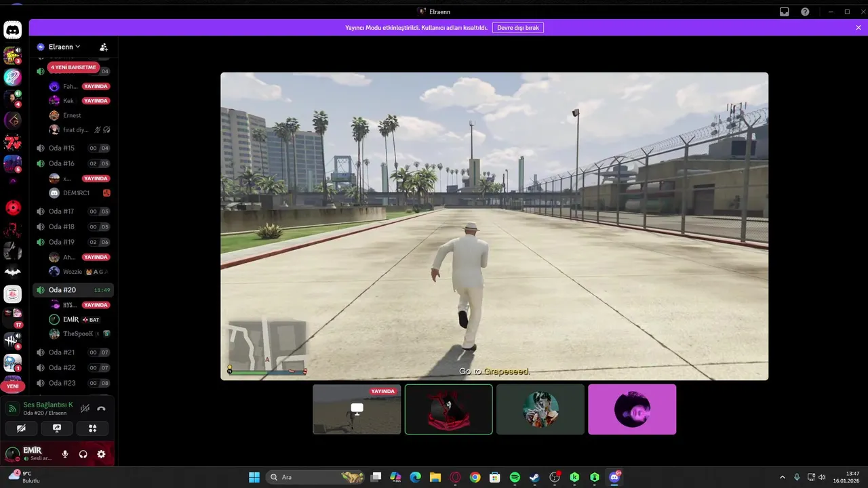The width and height of the screenshot is (868, 488).
Task: Share your screen button in voice panel
Action: (57, 428)
